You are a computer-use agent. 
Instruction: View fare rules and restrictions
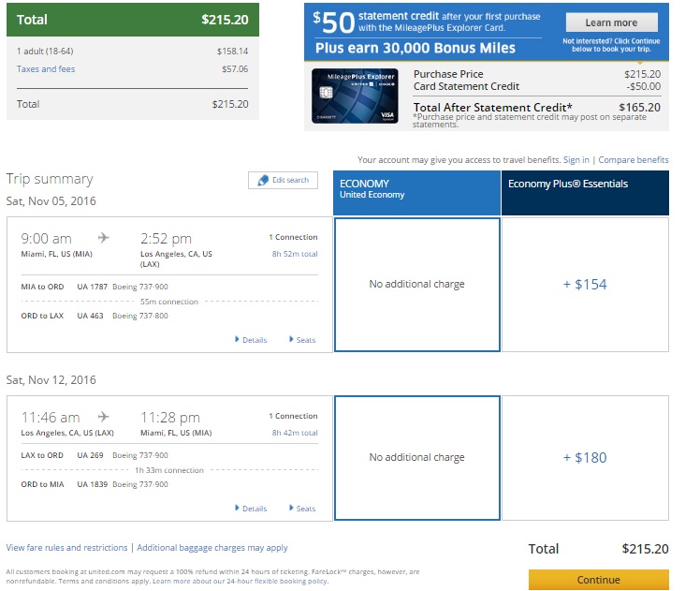pos(66,548)
